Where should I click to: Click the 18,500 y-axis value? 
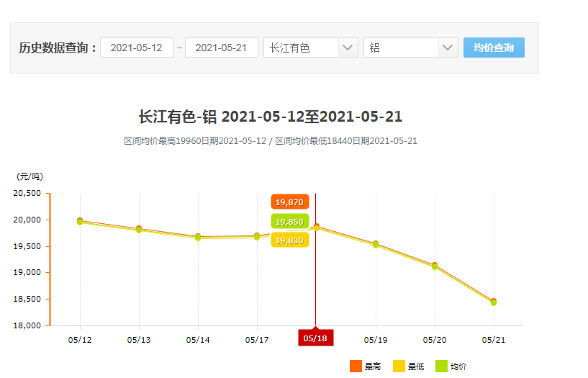tap(27, 299)
